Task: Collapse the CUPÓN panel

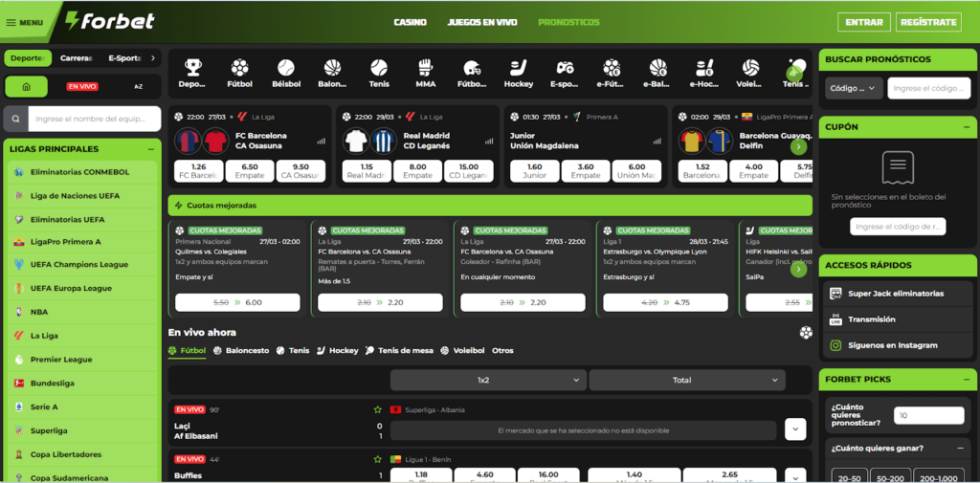Action: (967, 127)
